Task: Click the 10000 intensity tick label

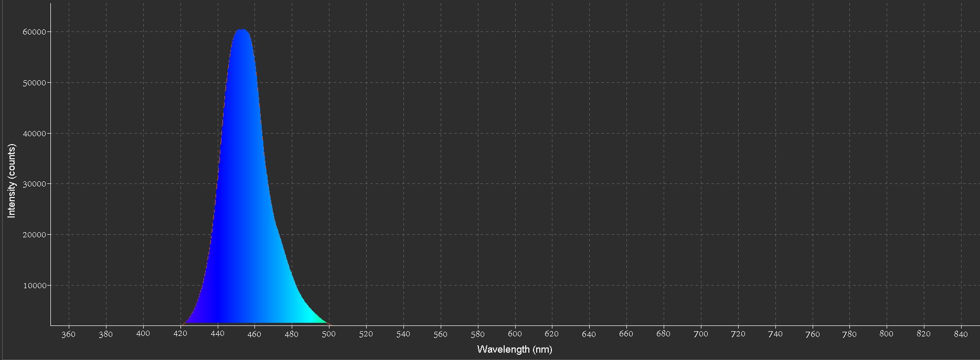Action: point(34,286)
